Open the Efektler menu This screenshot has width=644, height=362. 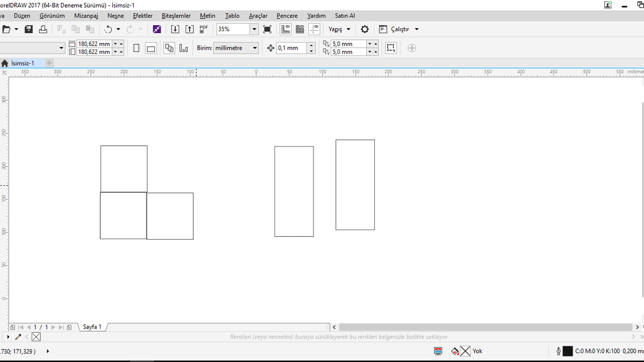[x=142, y=16]
